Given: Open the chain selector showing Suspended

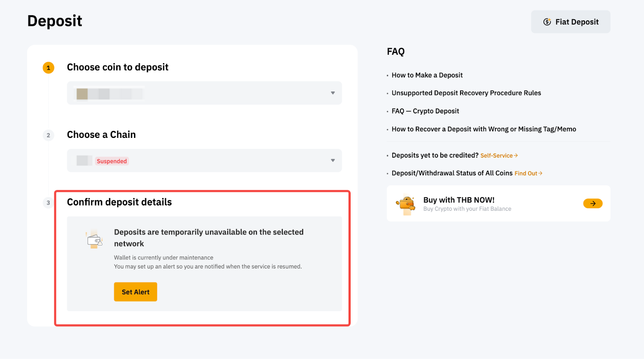Looking at the screenshot, I should [x=204, y=161].
